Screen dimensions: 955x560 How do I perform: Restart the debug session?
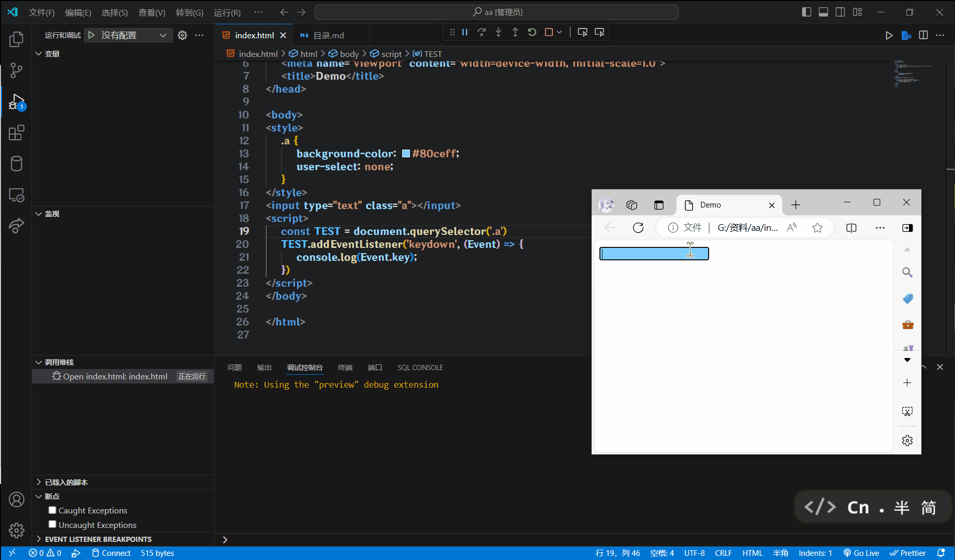point(532,32)
